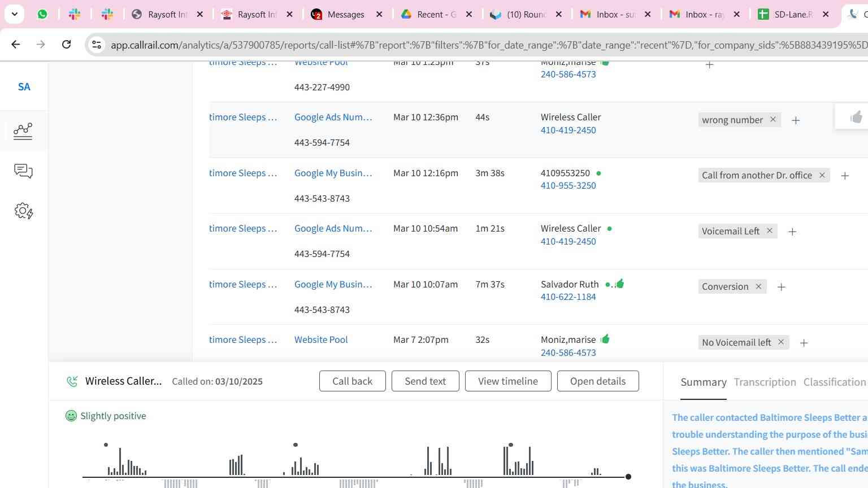Open company link on Mar 7 2:07pm row
868x488 pixels.
[x=243, y=339]
